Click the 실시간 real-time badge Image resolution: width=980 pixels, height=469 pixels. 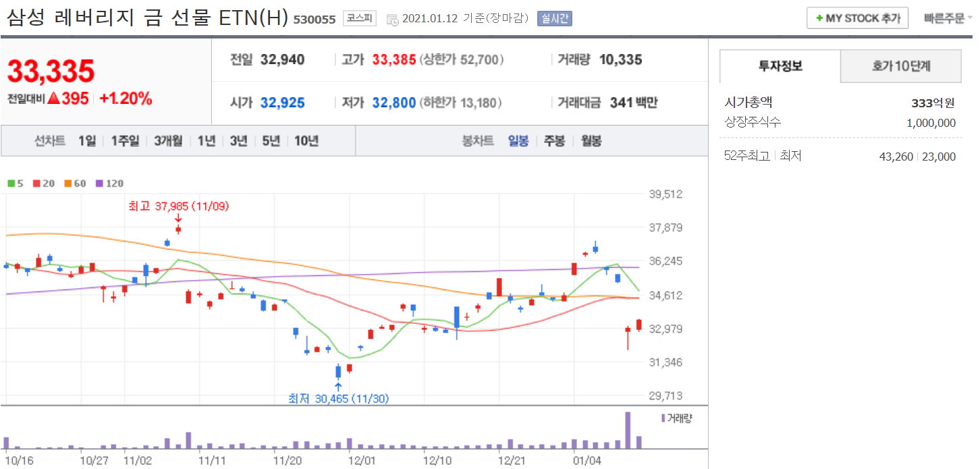pos(554,18)
